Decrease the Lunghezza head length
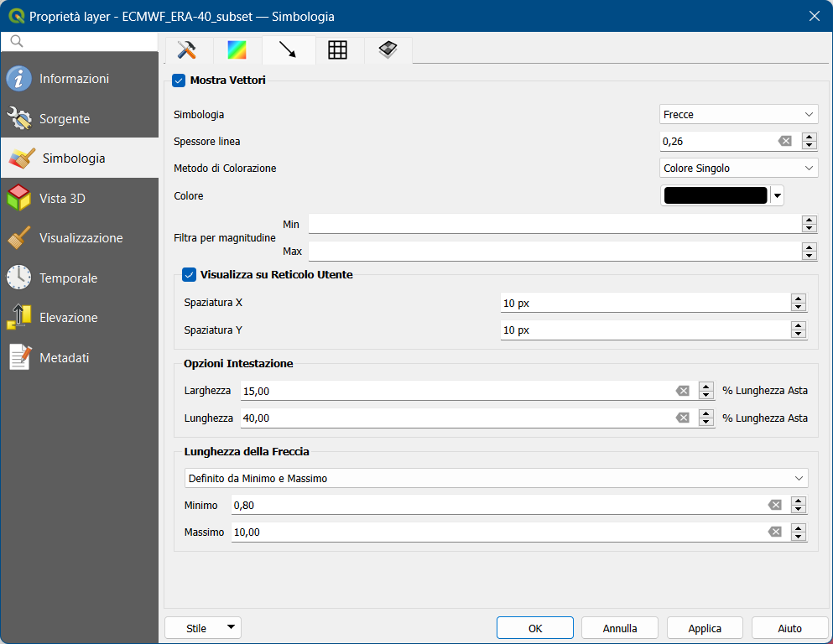This screenshot has height=644, width=833. point(706,423)
